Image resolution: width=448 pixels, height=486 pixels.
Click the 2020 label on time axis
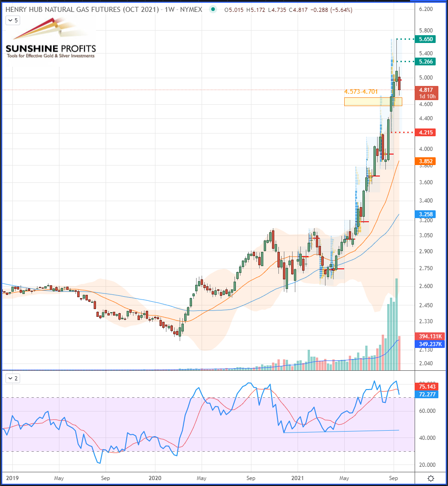155,478
